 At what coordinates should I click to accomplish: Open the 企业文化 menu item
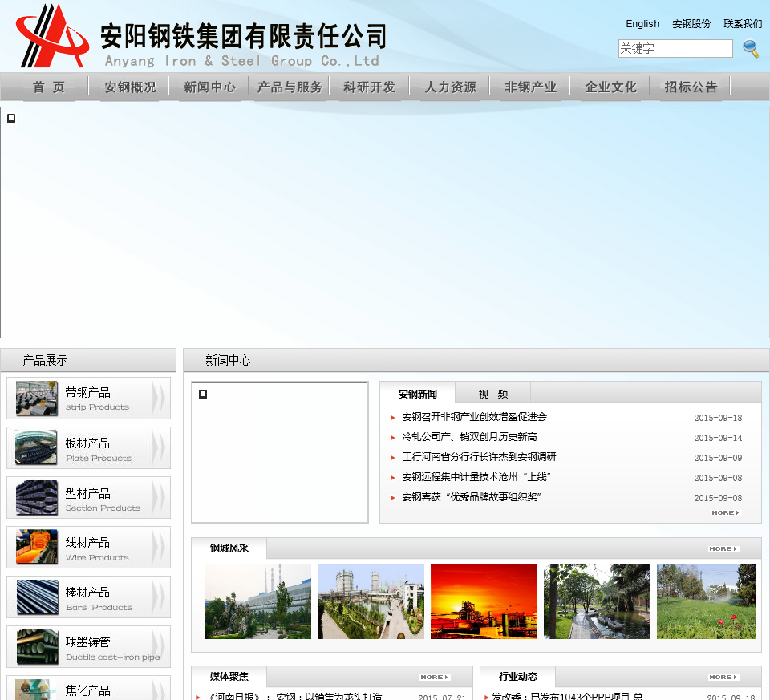coord(610,87)
